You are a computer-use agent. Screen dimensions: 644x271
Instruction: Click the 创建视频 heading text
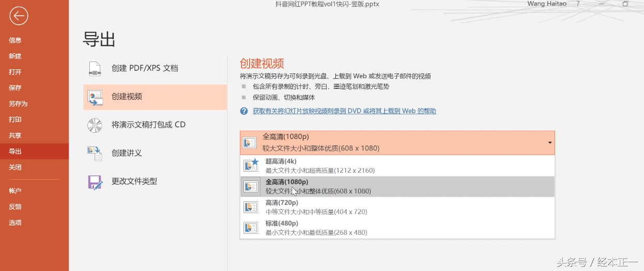pos(262,64)
